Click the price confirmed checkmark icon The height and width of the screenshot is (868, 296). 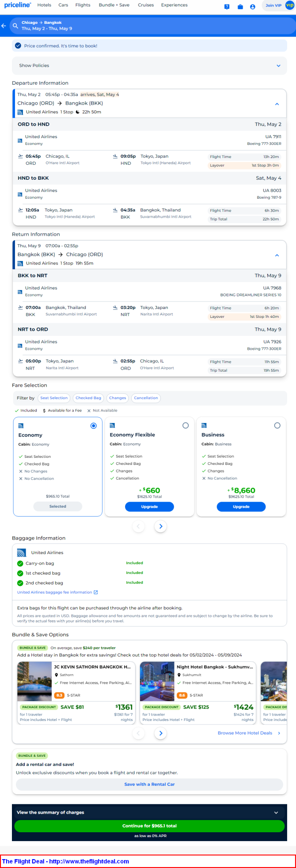[18, 45]
